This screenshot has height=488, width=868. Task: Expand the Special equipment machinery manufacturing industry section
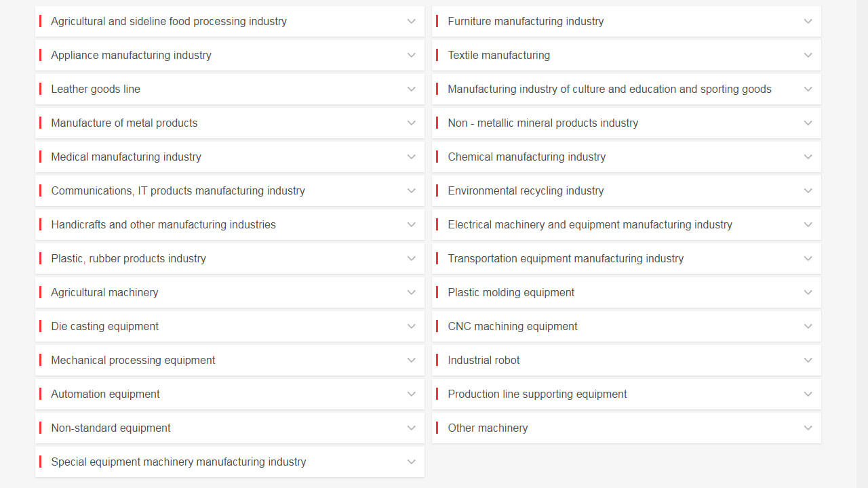tap(230, 462)
